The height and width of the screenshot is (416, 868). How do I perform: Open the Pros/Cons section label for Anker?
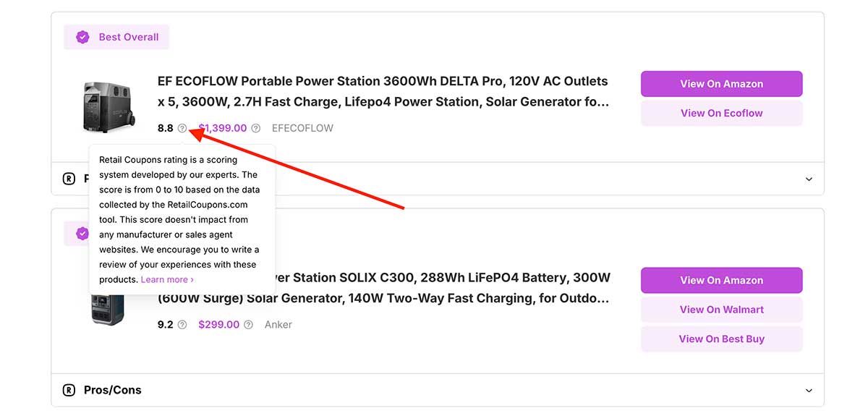pos(112,390)
